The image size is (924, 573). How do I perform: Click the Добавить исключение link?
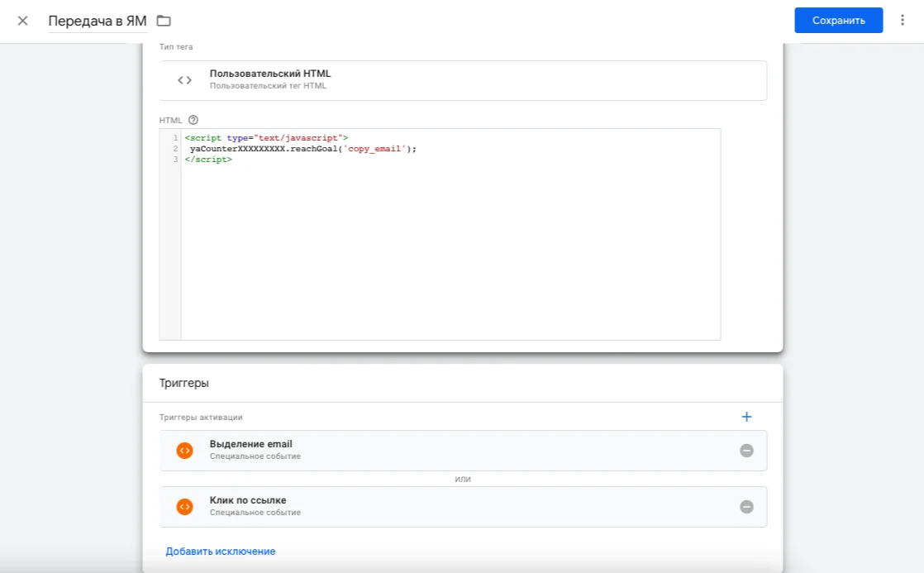click(x=221, y=552)
